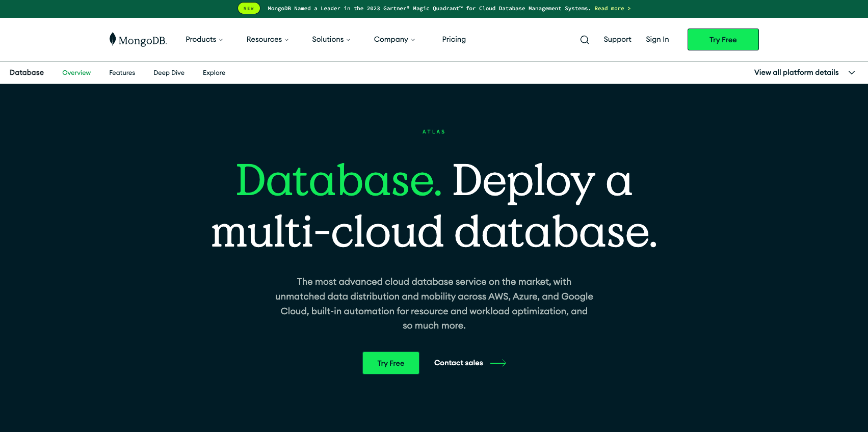Expand the Products dropdown menu

click(204, 39)
